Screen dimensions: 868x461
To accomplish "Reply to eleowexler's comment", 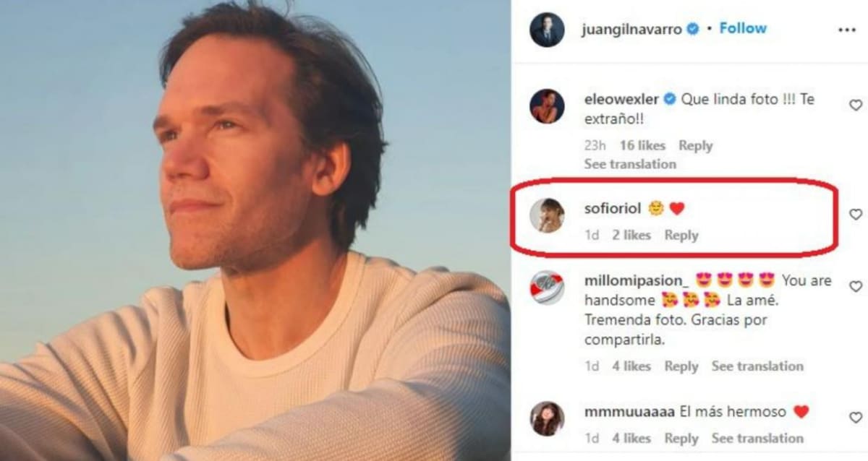I will pos(696,145).
